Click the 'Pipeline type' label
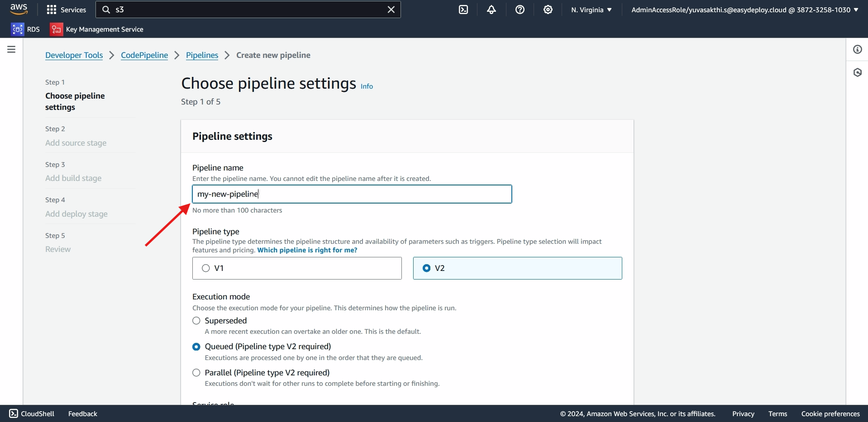868x422 pixels. click(x=216, y=232)
